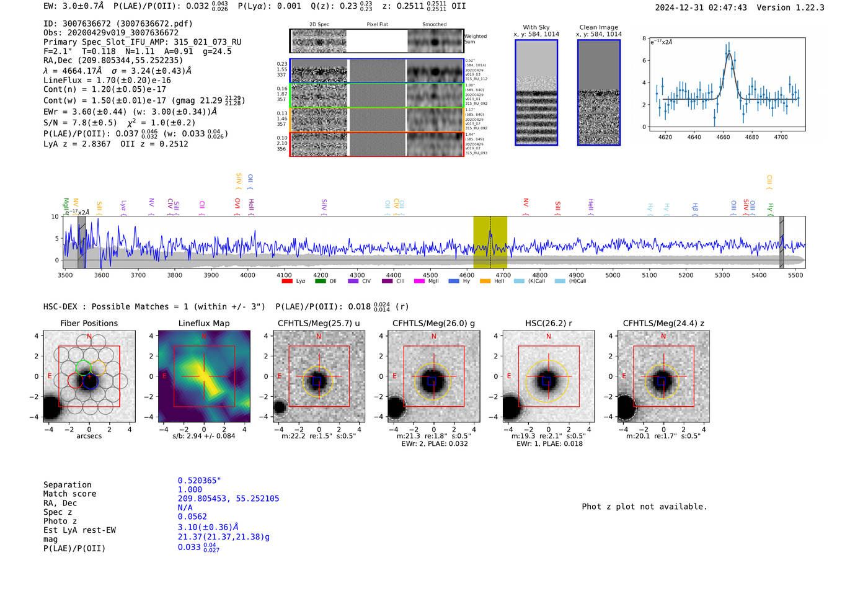This screenshot has height=591, width=868.
Task: Click the blue matched RA, Dec coordinates value
Action: [228, 499]
